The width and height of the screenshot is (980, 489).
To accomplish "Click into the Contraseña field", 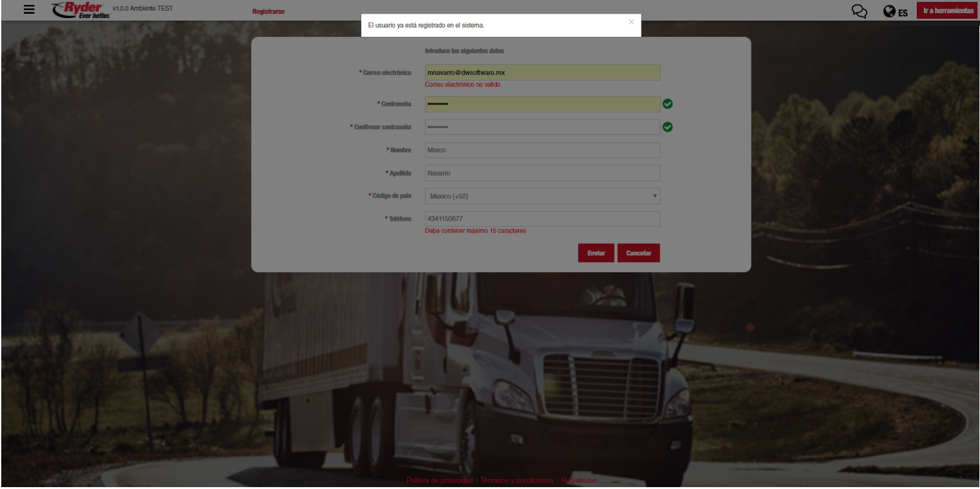I will click(542, 104).
